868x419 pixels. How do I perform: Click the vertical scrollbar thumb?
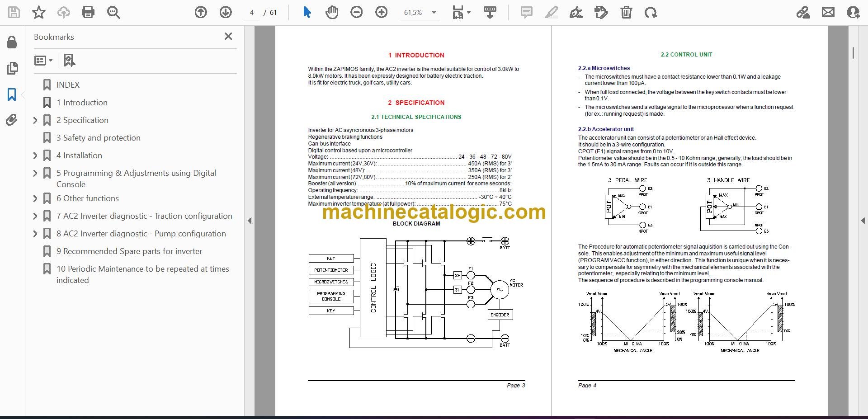click(853, 53)
